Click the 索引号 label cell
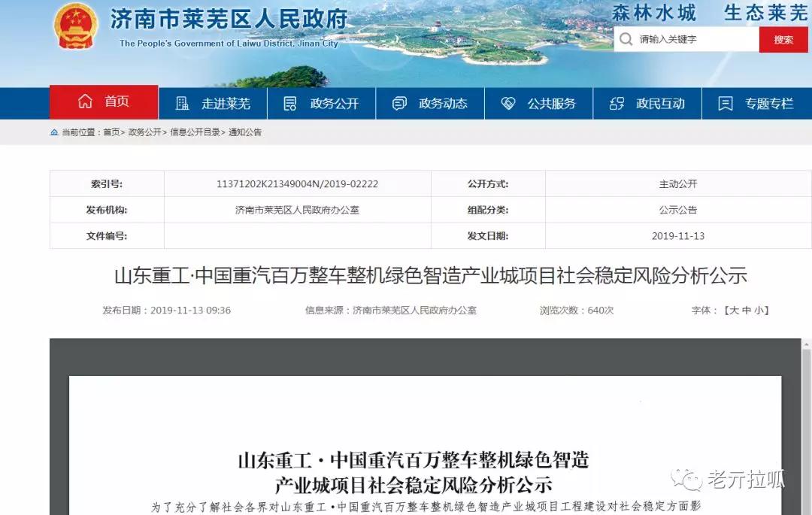 coord(107,183)
